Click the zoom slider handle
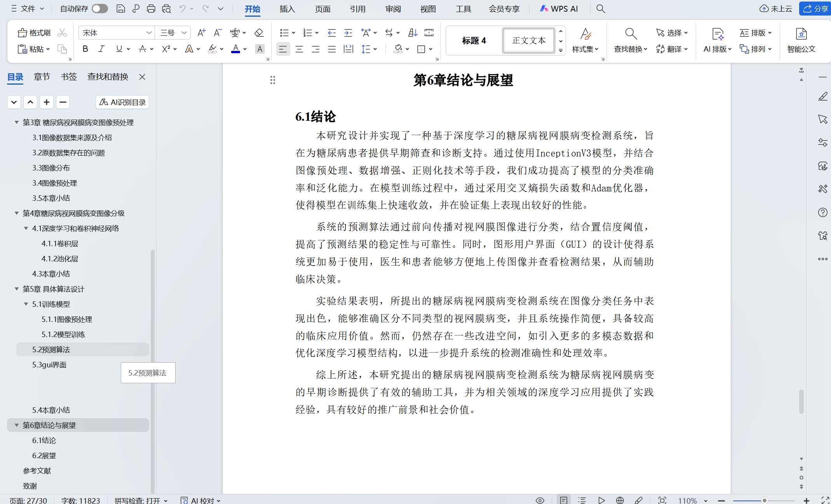The height and width of the screenshot is (504, 831). (764, 500)
